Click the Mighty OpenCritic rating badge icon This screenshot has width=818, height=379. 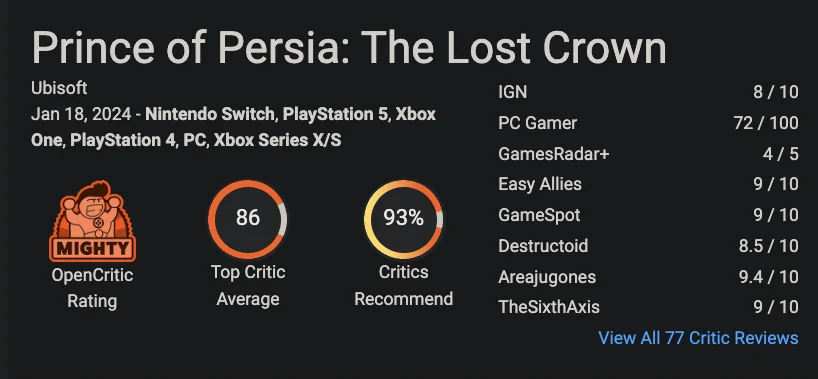92,221
